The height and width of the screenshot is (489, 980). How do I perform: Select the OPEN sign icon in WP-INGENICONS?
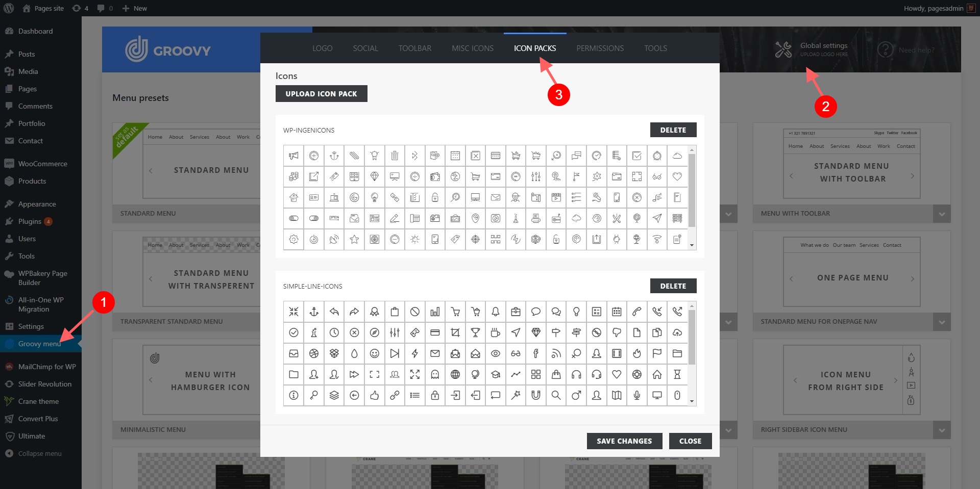pos(334,218)
